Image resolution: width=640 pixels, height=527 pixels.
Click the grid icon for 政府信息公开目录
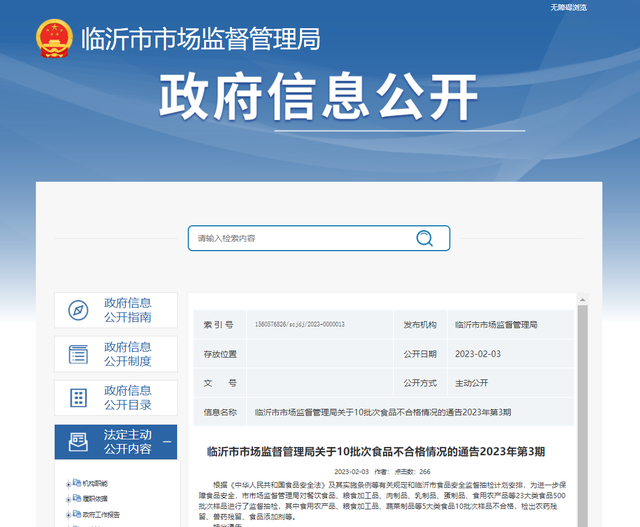point(78,398)
